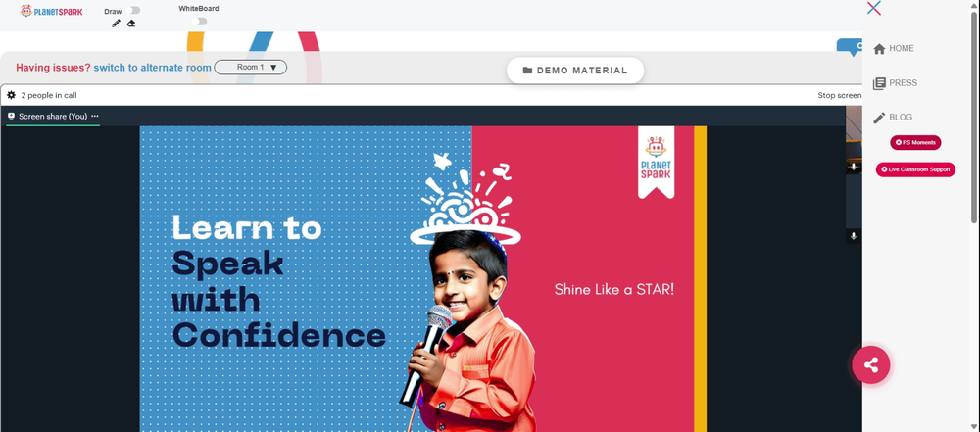
Task: Mute microphone on participant video tile
Action: coord(854,167)
